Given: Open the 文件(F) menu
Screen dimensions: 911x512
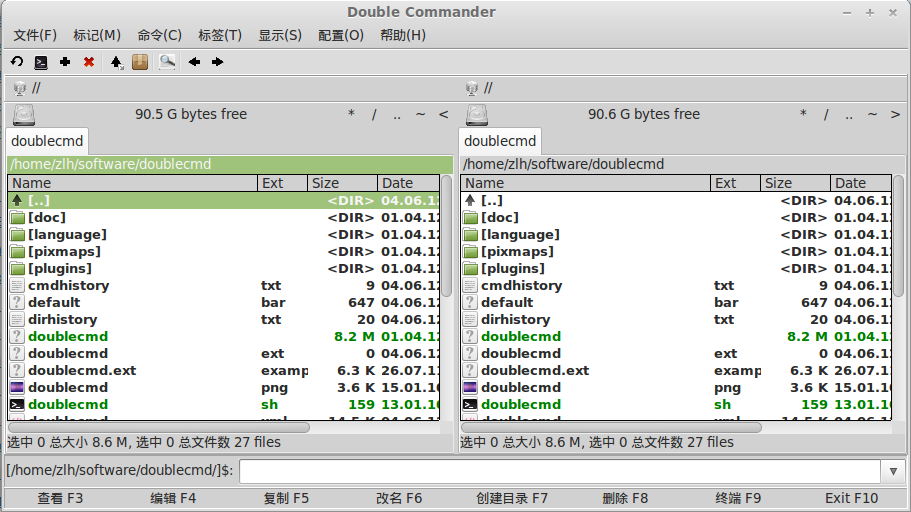Looking at the screenshot, I should 35,35.
